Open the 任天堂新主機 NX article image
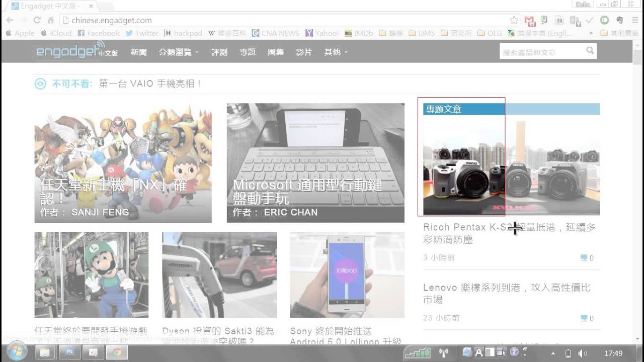 pyautogui.click(x=123, y=163)
